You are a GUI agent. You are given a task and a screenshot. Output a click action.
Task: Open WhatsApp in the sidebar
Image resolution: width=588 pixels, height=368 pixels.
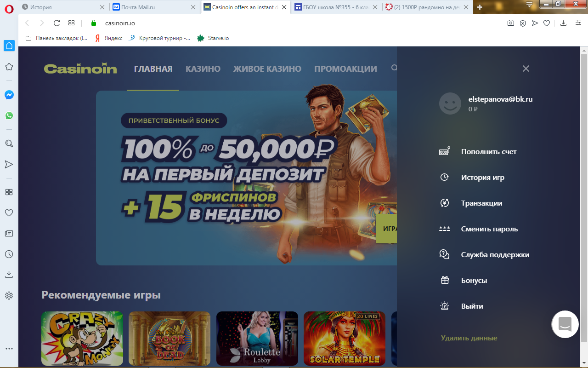click(x=9, y=115)
